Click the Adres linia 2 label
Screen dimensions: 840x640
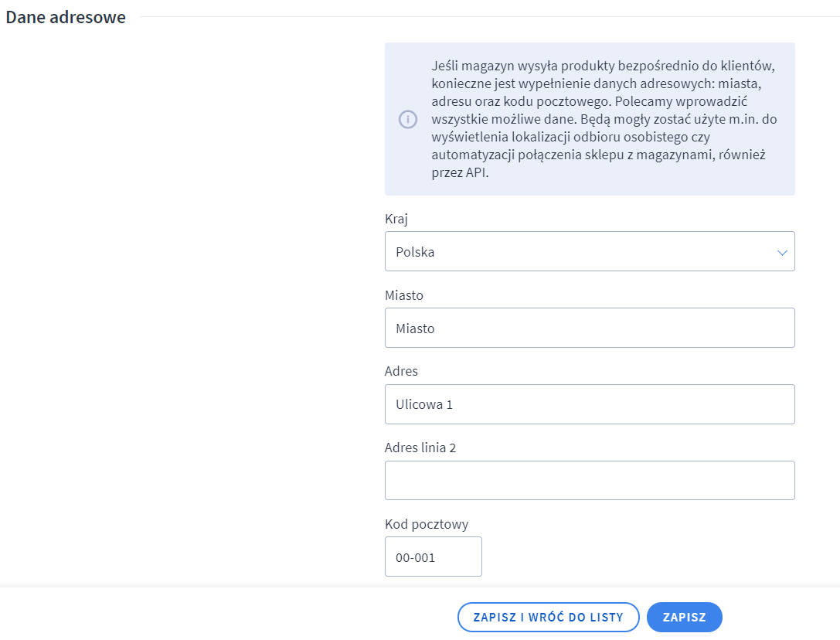(420, 448)
